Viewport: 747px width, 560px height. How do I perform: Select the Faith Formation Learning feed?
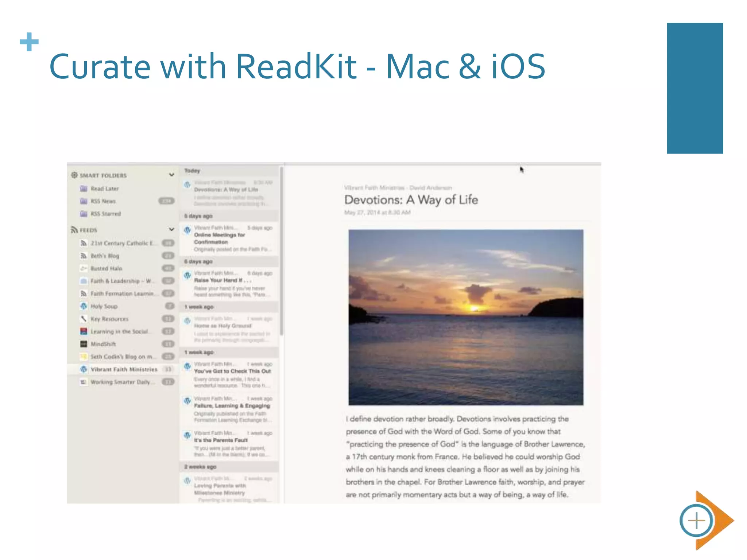pyautogui.click(x=122, y=293)
